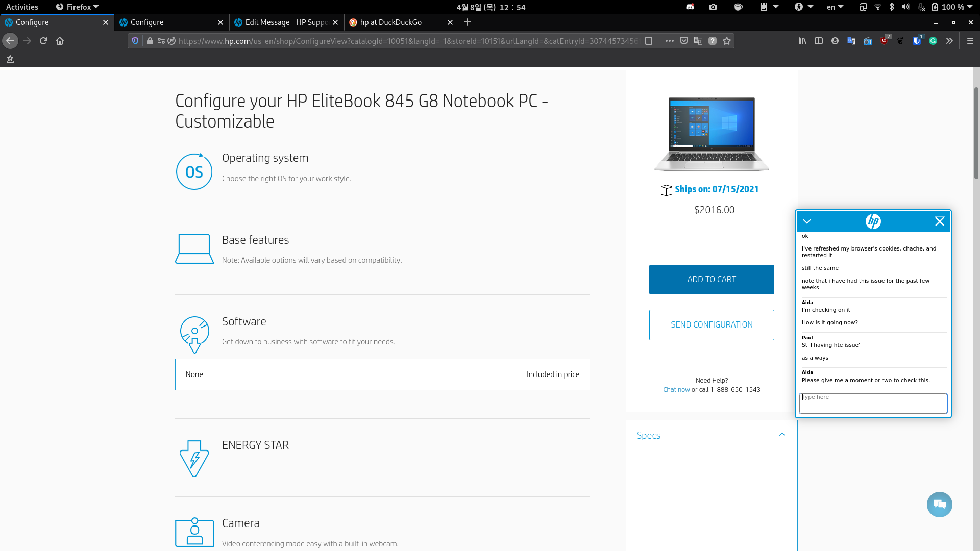Screen dimensions: 980x551
Task: Open the floating video chat bubble
Action: [x=939, y=505]
